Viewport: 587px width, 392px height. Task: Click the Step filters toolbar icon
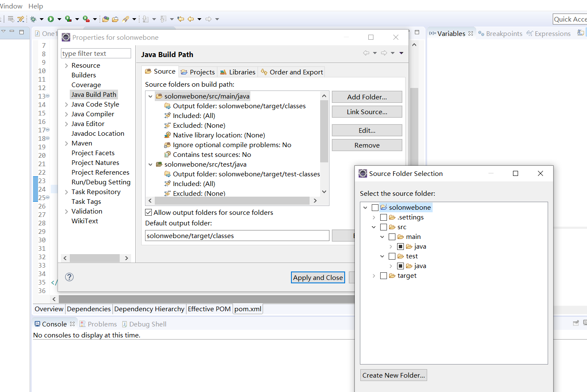click(20, 19)
